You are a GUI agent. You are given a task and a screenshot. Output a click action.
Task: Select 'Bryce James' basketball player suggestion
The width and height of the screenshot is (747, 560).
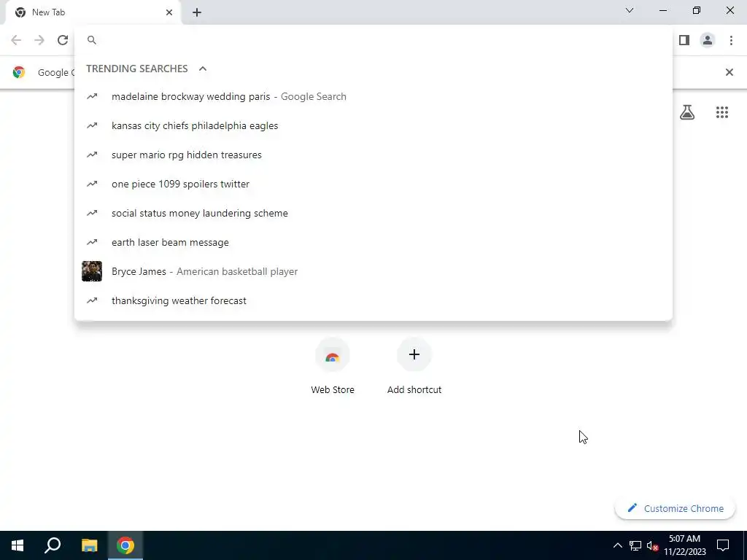(x=373, y=271)
